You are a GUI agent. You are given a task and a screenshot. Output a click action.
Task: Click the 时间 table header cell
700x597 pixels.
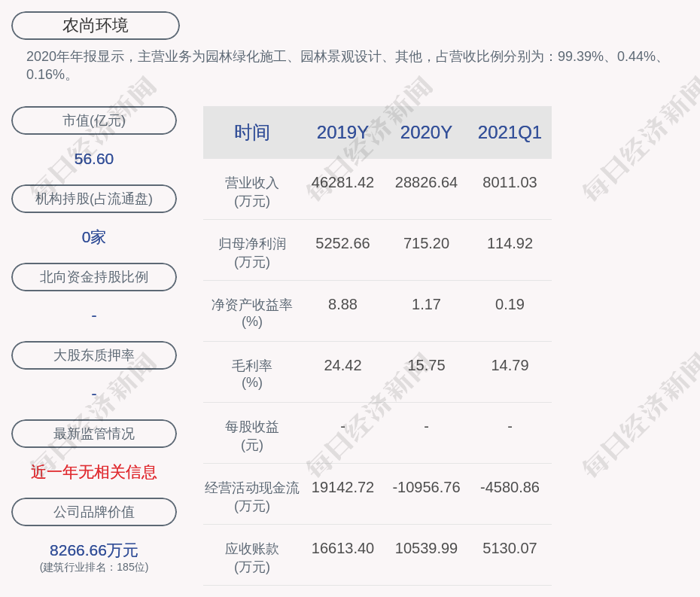(x=252, y=132)
